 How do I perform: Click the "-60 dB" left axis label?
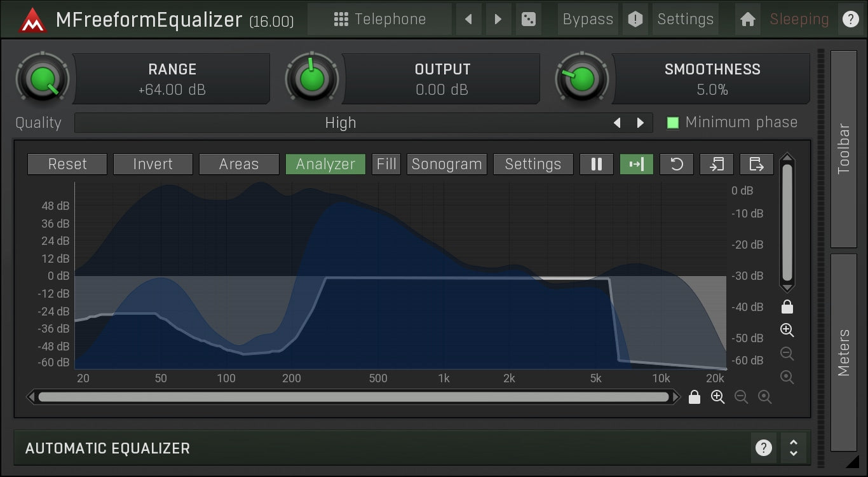(x=54, y=363)
